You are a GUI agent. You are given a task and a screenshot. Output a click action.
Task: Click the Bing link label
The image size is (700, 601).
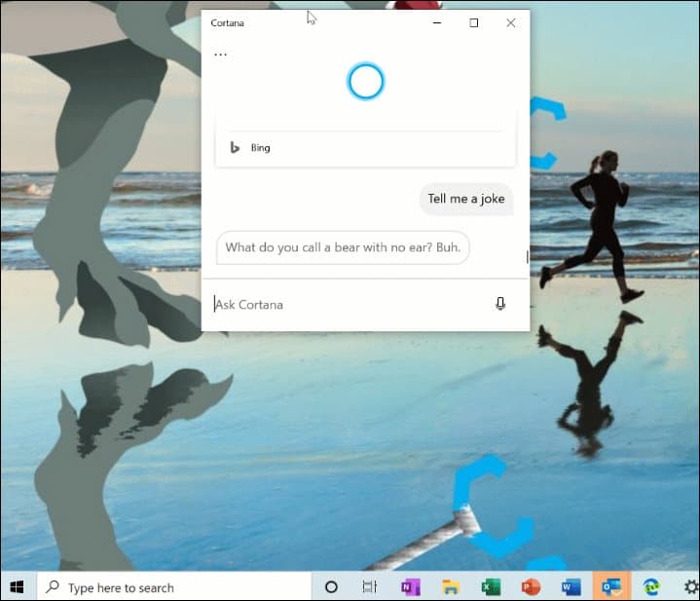point(260,148)
